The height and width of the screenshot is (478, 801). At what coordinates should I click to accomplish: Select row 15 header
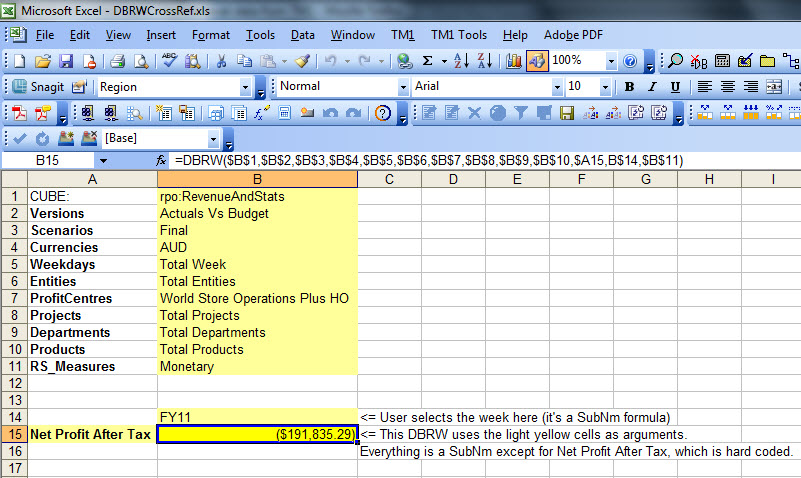click(15, 434)
